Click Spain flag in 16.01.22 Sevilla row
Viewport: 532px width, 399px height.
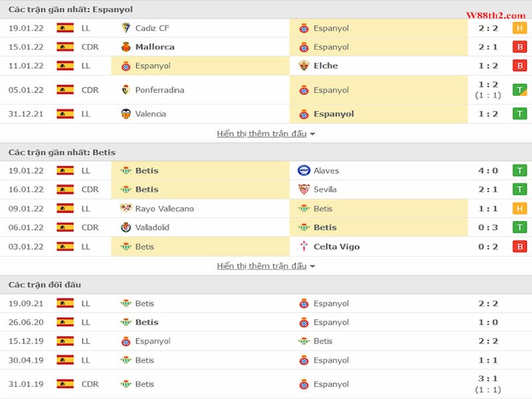65,190
